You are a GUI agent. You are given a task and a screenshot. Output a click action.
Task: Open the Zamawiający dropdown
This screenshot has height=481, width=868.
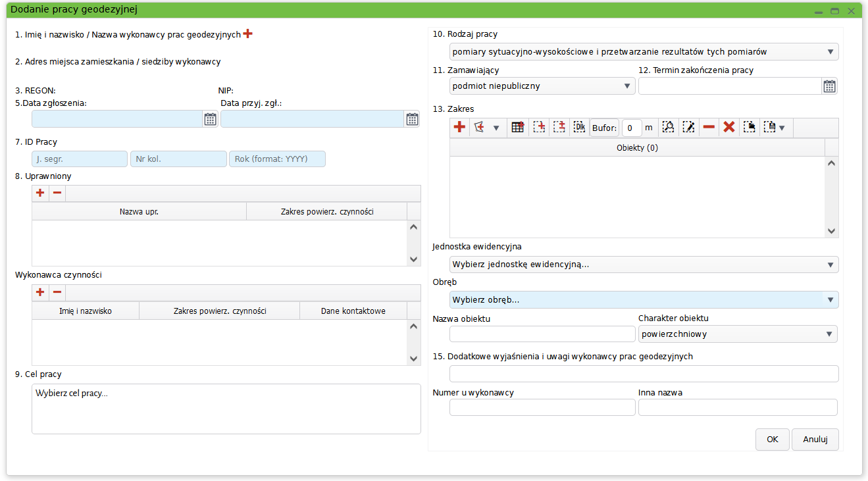tap(626, 86)
